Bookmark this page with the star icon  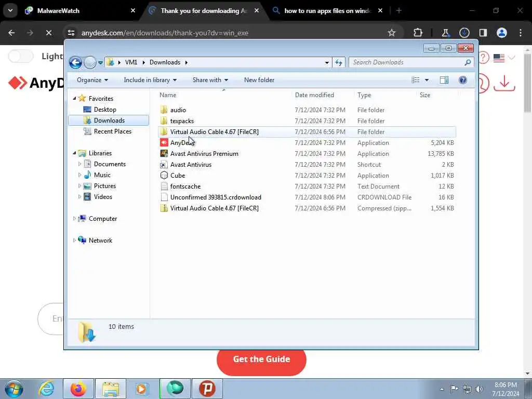coord(392,33)
